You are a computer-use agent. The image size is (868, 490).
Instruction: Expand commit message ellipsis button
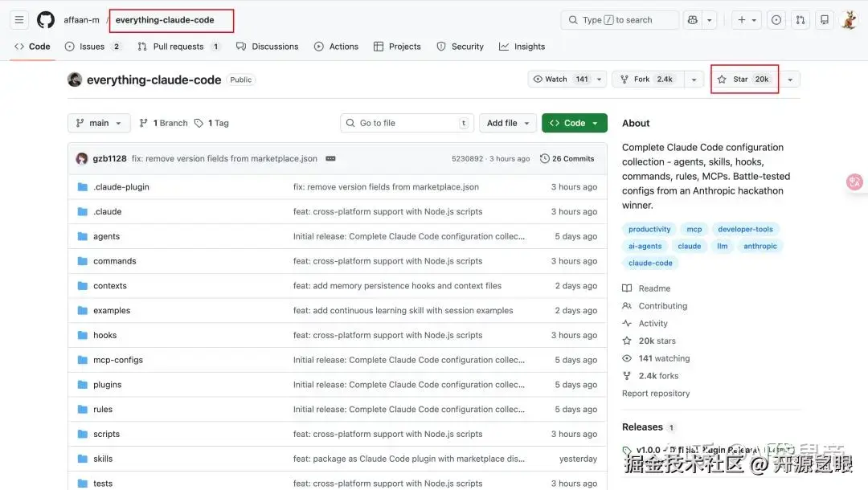coord(330,159)
